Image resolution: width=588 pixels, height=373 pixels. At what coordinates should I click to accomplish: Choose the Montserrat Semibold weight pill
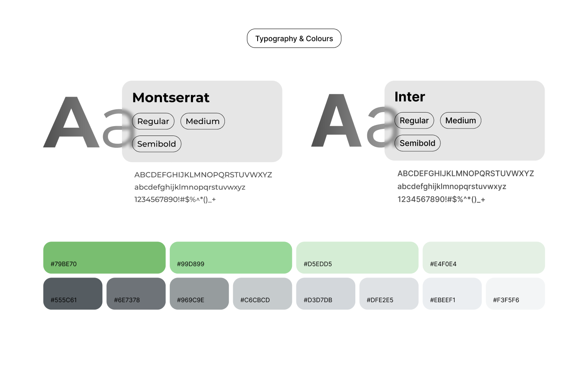[156, 144]
